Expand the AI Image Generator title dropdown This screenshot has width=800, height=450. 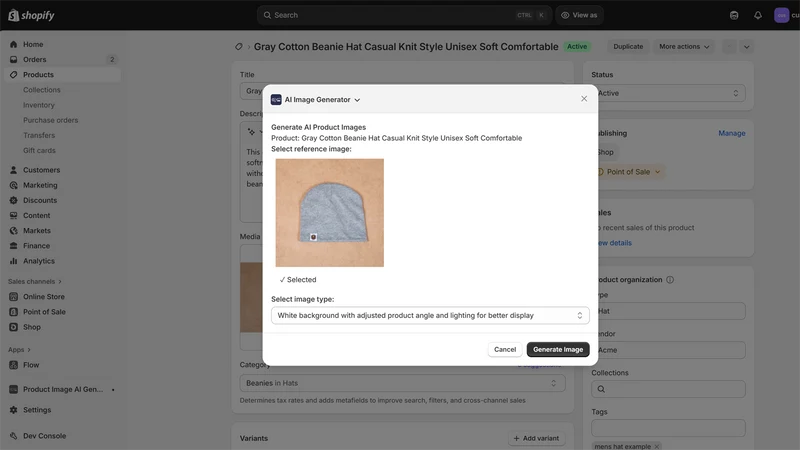click(x=357, y=100)
